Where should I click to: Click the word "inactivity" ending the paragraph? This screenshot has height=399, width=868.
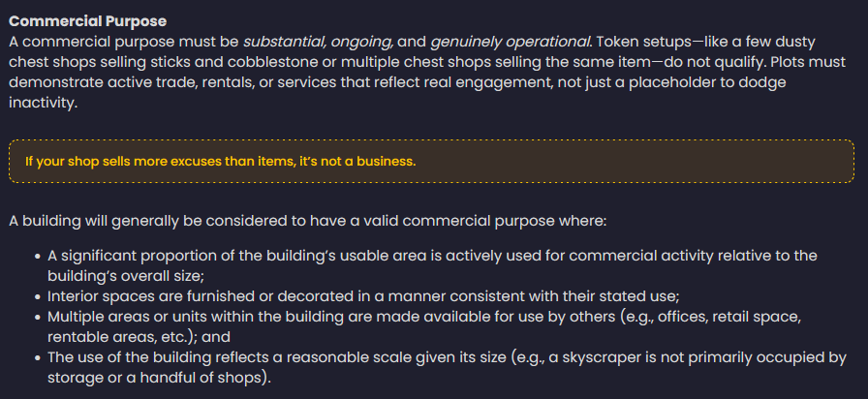[41, 102]
